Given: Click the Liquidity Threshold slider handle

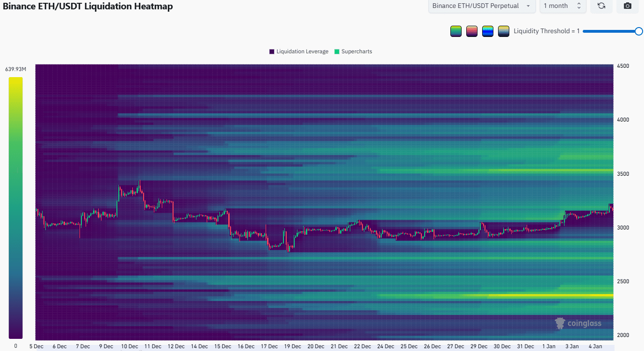Looking at the screenshot, I should (x=638, y=31).
